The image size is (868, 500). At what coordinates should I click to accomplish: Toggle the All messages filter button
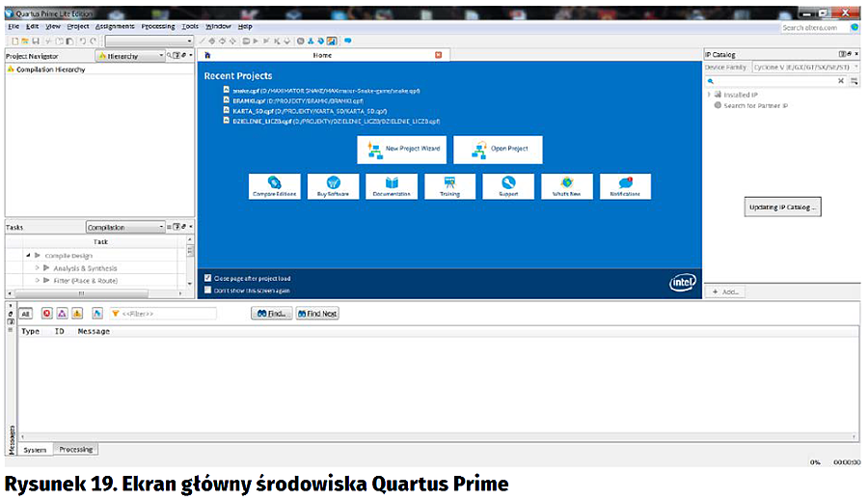click(26, 314)
